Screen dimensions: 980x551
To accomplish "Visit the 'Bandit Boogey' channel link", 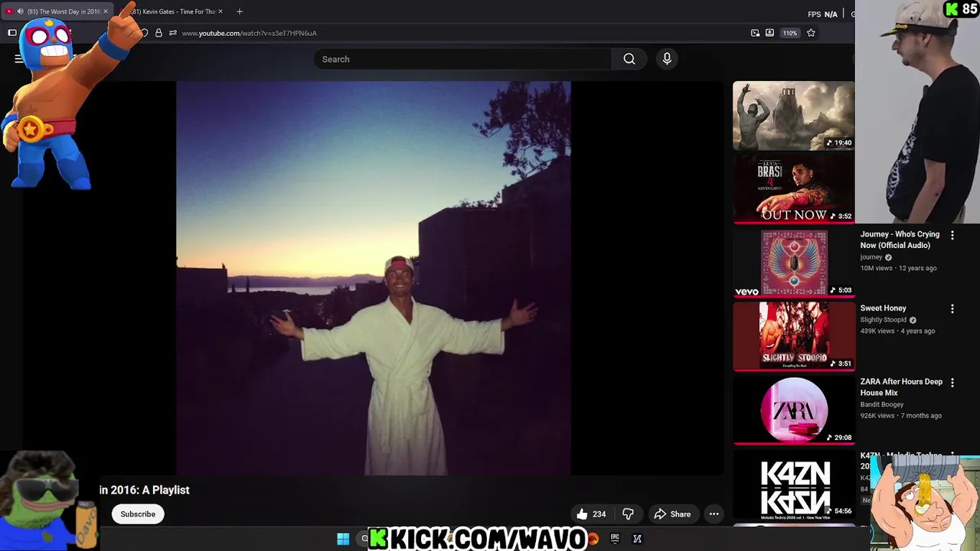I will 882,404.
